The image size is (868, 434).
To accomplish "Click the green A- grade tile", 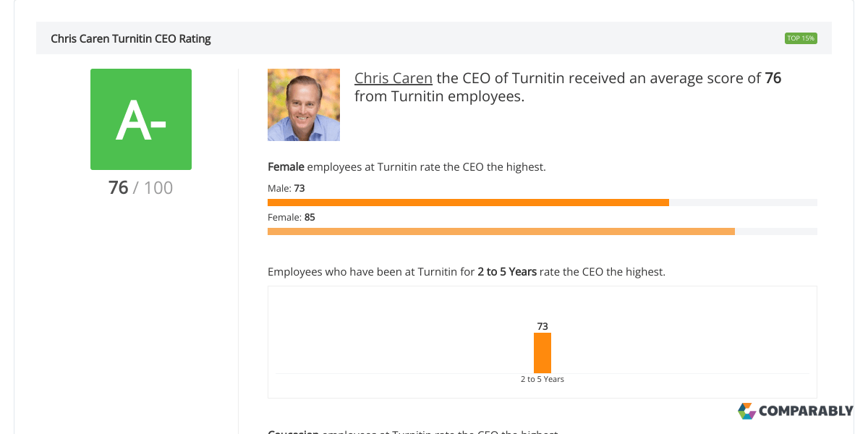I will 141,119.
